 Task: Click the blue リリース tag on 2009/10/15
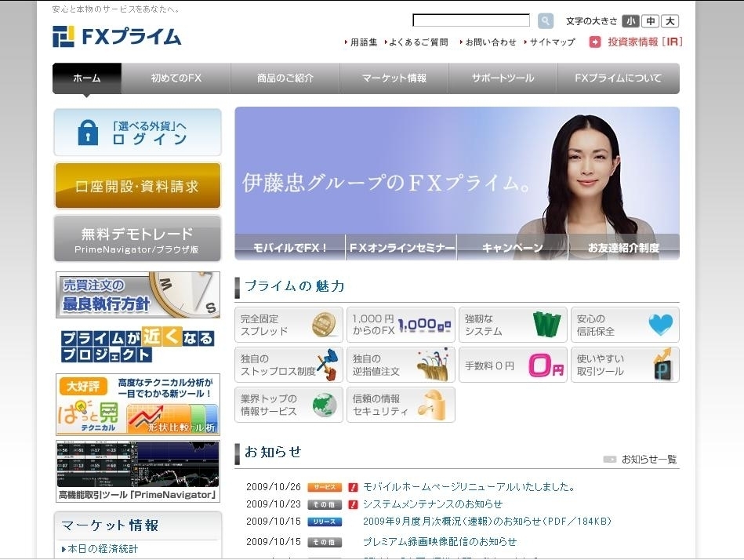coord(325,522)
